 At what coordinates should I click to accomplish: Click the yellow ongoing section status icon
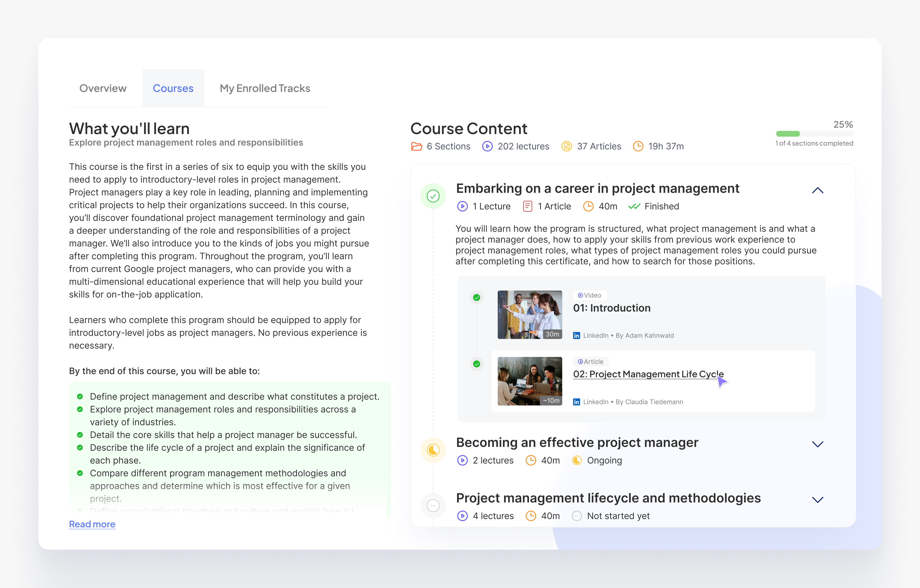[x=433, y=450]
